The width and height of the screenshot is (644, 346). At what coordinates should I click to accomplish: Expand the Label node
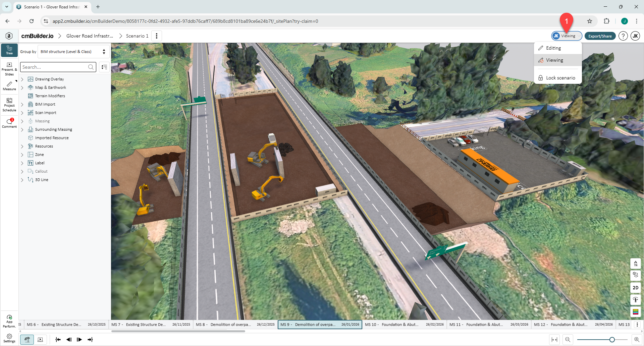click(x=22, y=163)
